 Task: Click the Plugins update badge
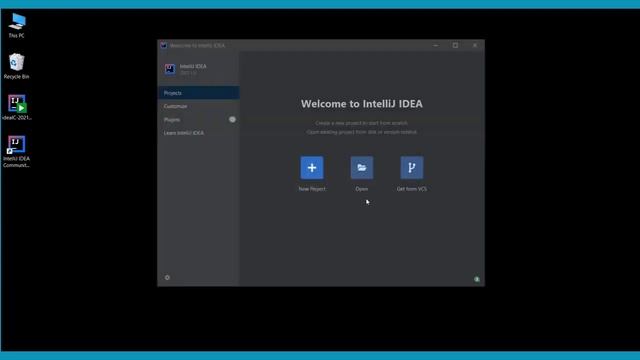click(x=232, y=120)
